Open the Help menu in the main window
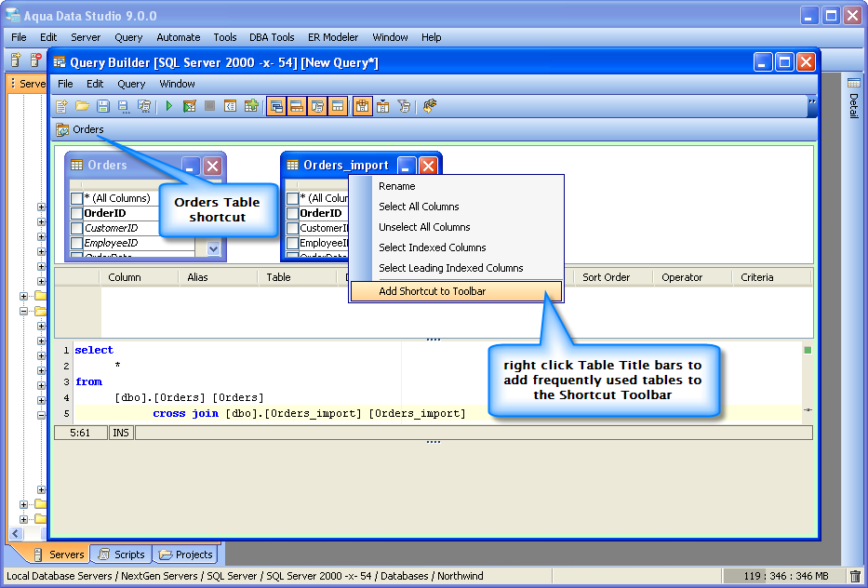Screen dimensions: 868x588 pos(432,37)
